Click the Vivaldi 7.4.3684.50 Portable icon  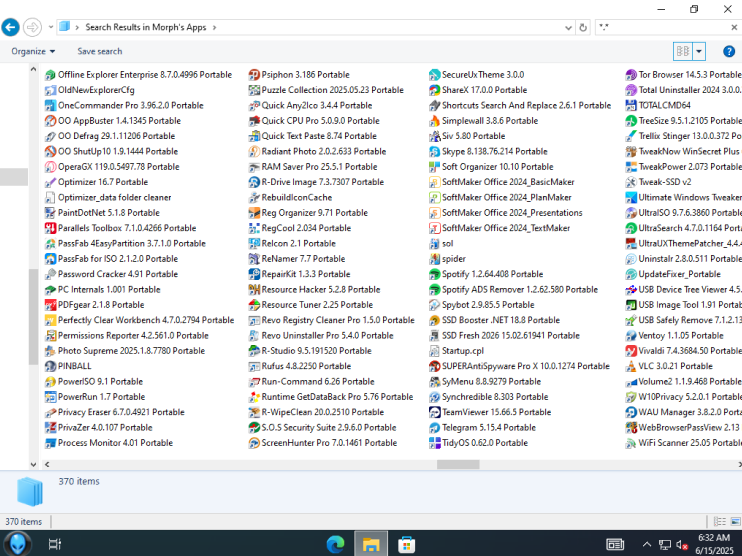pos(631,351)
